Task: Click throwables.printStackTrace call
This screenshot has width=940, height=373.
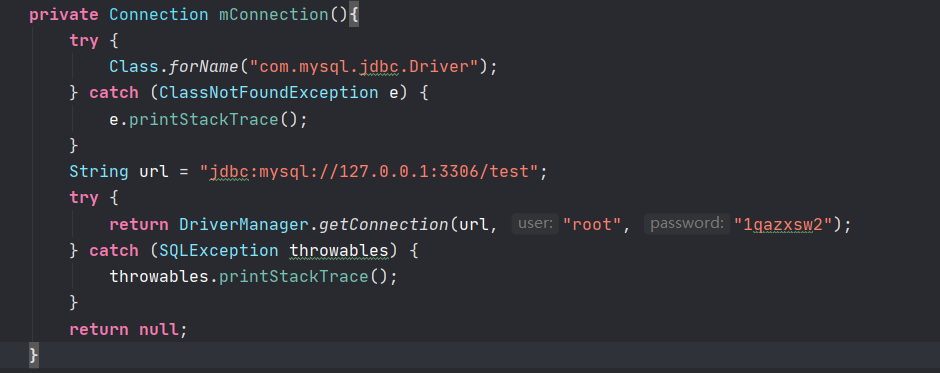Action: tap(253, 277)
